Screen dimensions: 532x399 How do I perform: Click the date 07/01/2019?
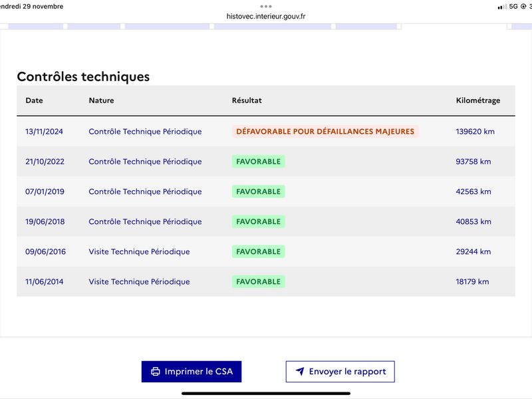tap(45, 192)
